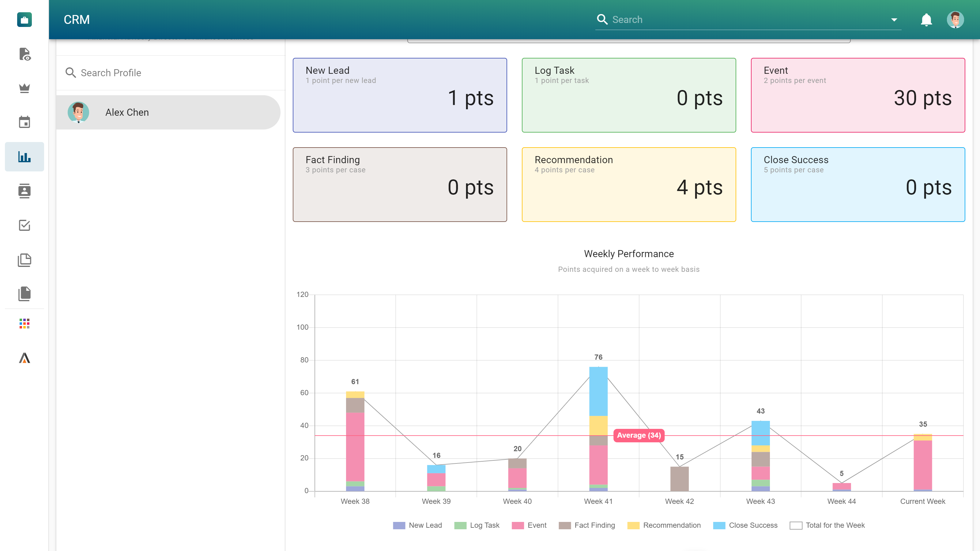The width and height of the screenshot is (980, 551).
Task: Click the CRM title in header
Action: tap(77, 20)
